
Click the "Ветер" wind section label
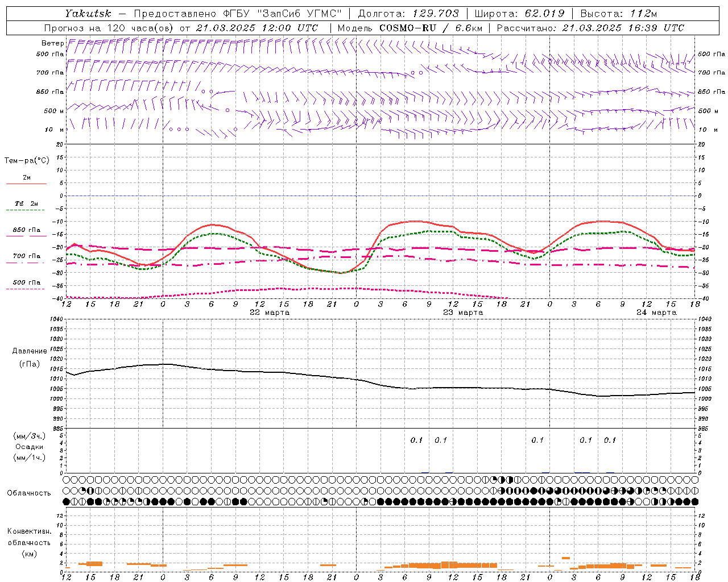(53, 43)
